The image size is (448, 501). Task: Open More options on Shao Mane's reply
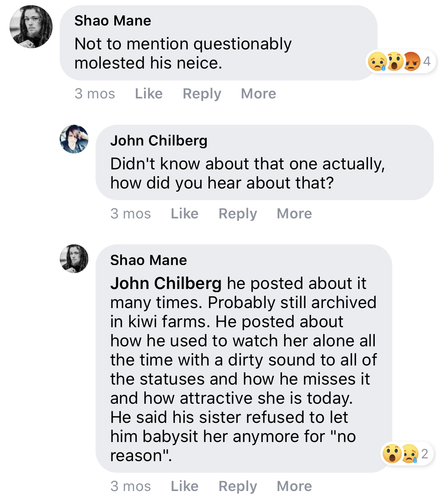pyautogui.click(x=294, y=486)
